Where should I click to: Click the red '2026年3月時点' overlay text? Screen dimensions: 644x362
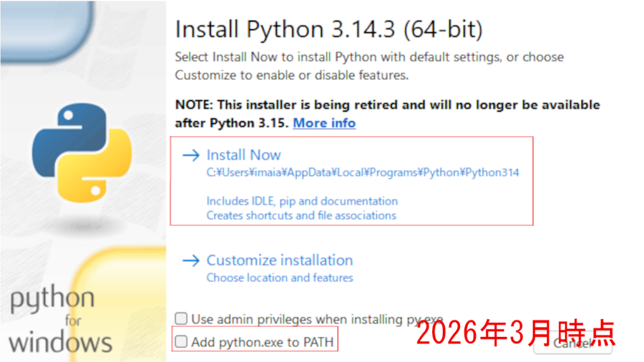pos(515,333)
